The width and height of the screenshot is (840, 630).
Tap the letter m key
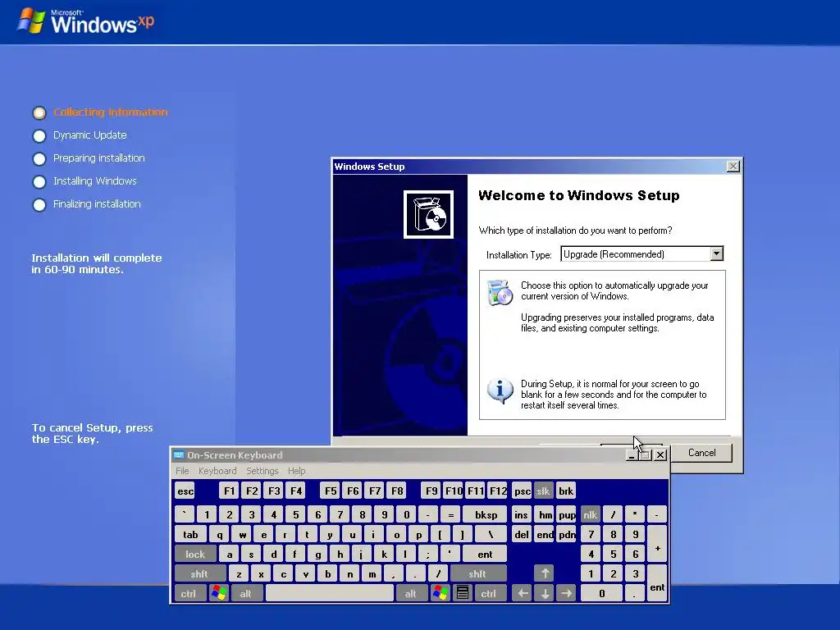(x=372, y=574)
